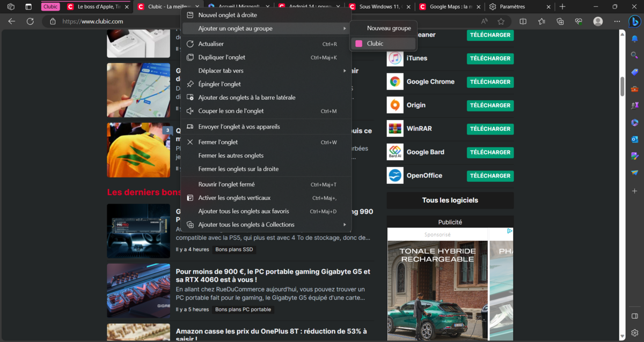Select "Fermer les onglets sur la droite"
The width and height of the screenshot is (644, 342).
pos(266,169)
